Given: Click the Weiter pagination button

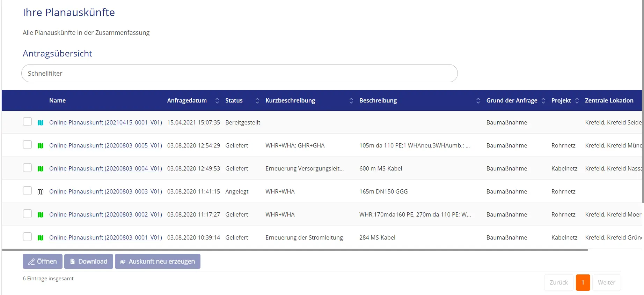Looking at the screenshot, I should (606, 282).
